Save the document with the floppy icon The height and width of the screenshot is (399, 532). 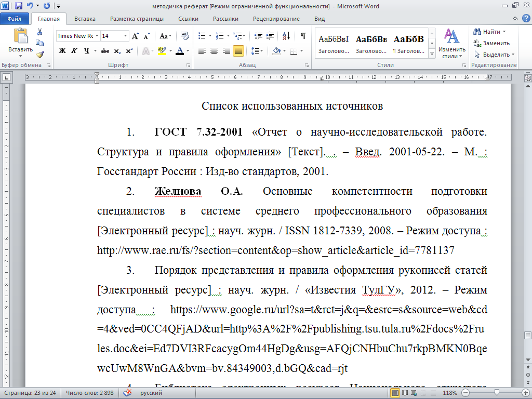(19, 6)
